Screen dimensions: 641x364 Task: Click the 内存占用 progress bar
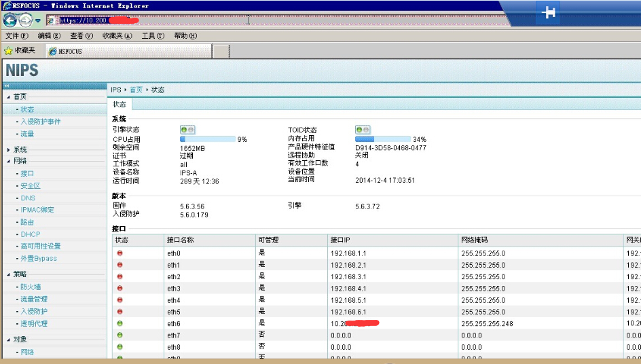tap(383, 139)
